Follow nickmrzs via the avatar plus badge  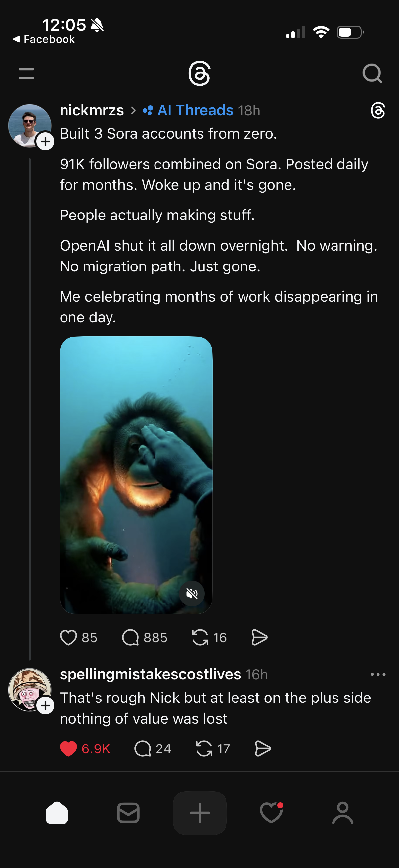click(x=45, y=141)
